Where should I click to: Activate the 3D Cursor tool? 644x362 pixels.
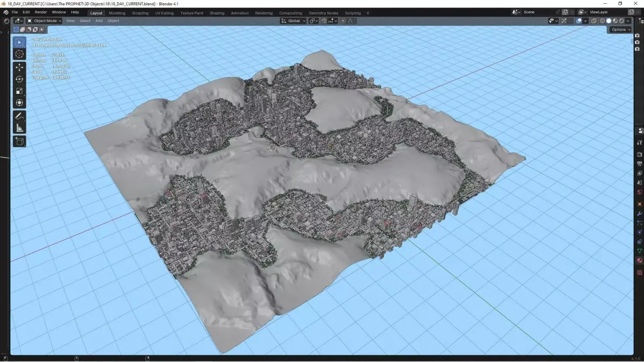click(19, 54)
